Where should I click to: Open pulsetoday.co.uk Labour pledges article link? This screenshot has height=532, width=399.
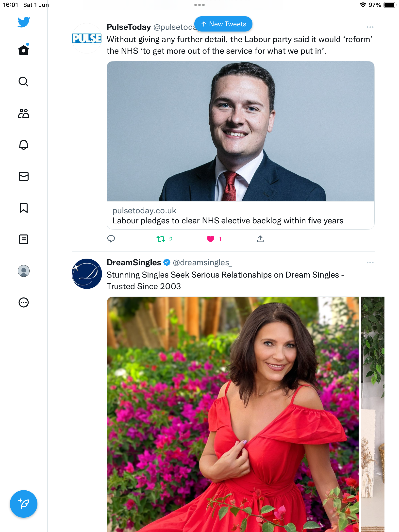click(x=240, y=145)
